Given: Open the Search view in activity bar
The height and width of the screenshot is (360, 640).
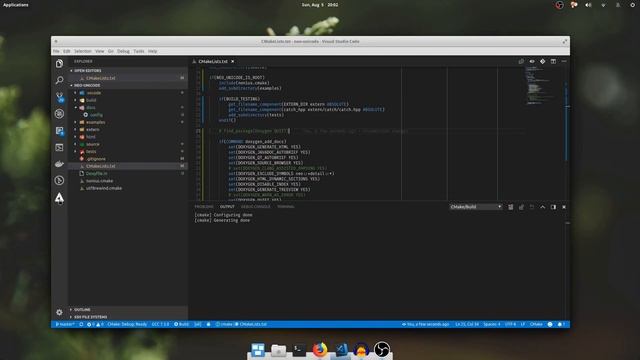Looking at the screenshot, I should 60,80.
